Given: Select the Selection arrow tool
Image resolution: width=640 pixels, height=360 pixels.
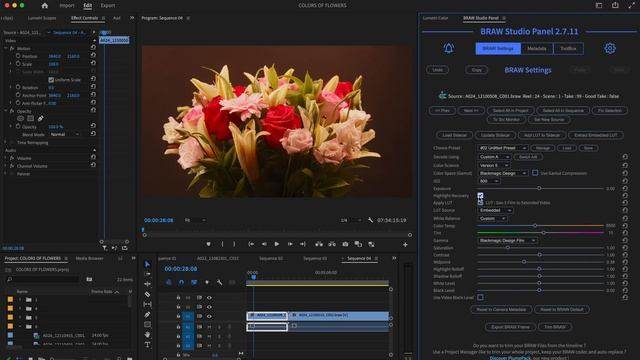Looking at the screenshot, I should pyautogui.click(x=147, y=264).
